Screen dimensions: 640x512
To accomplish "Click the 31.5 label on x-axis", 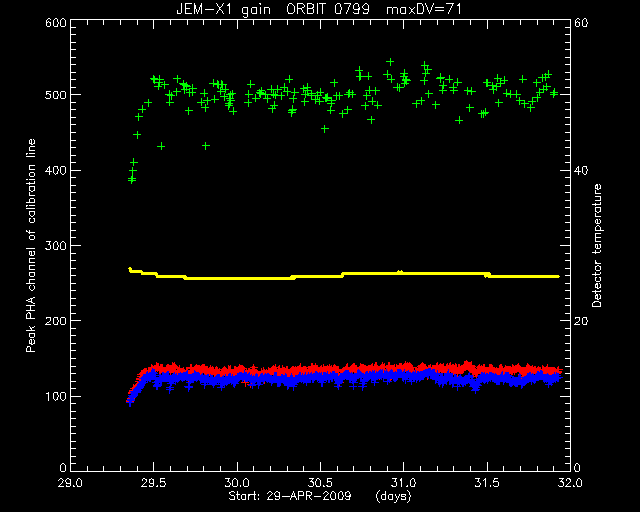I will 487,483.
